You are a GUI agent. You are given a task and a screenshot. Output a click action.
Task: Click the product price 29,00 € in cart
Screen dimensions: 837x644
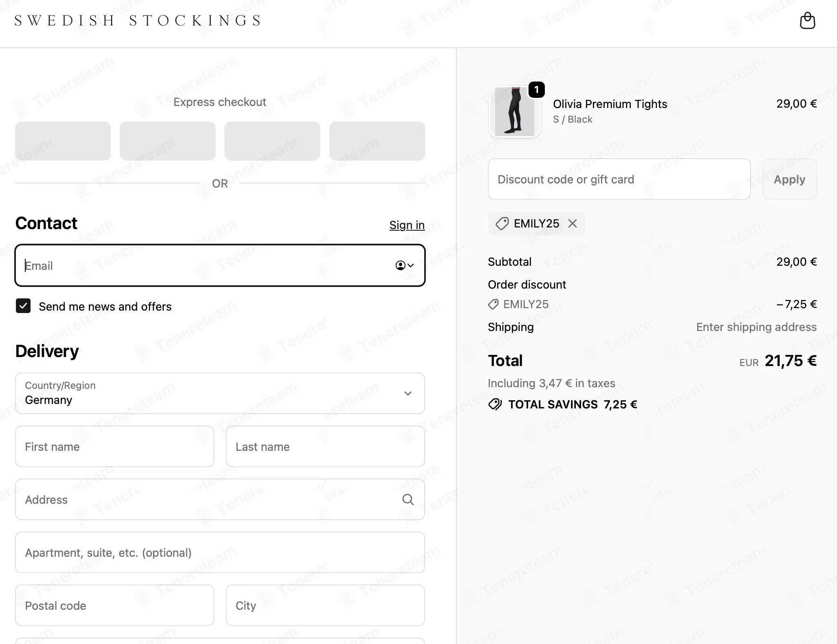click(x=796, y=104)
